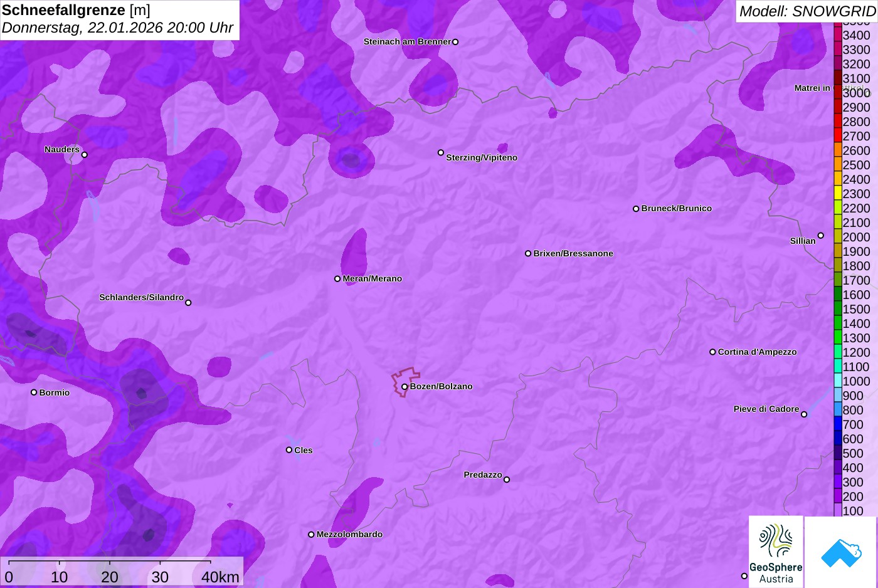The height and width of the screenshot is (588, 878).
Task: Click the Sillian marker dot
Action: (x=821, y=236)
